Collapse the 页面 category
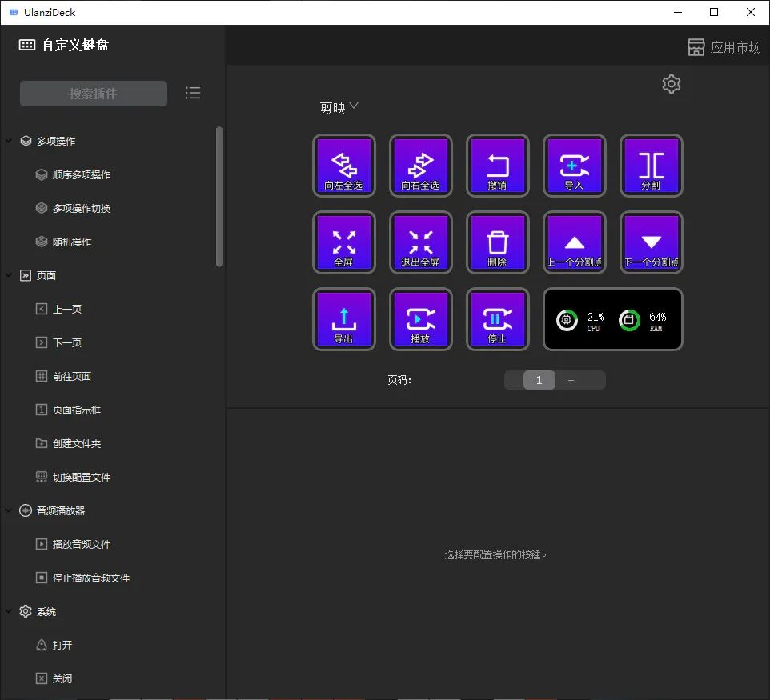This screenshot has width=770, height=700. (8, 275)
